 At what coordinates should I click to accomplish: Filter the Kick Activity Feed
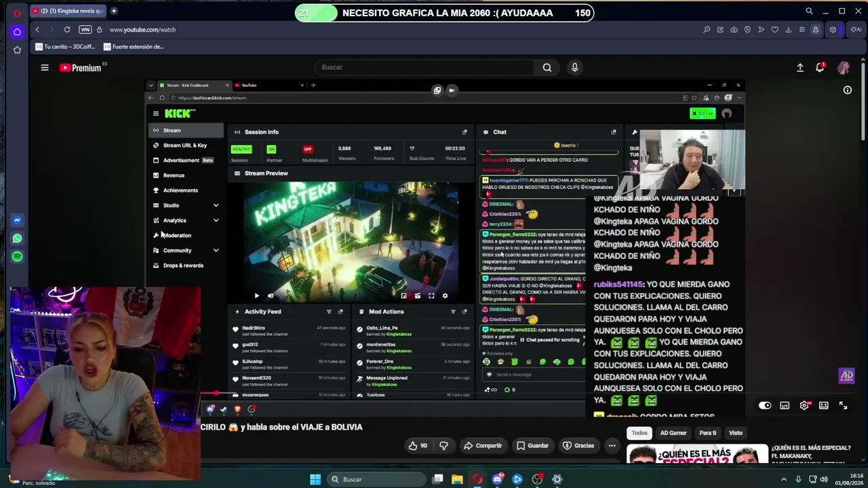329,312
